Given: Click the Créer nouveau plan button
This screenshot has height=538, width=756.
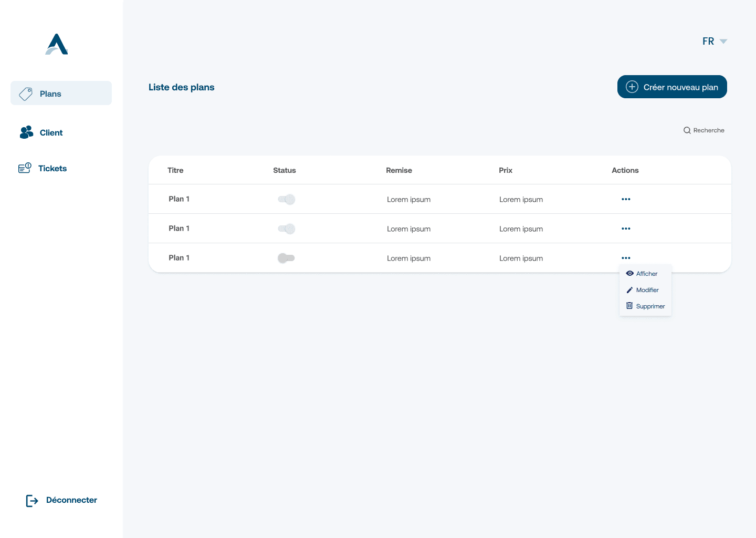Looking at the screenshot, I should pos(672,87).
